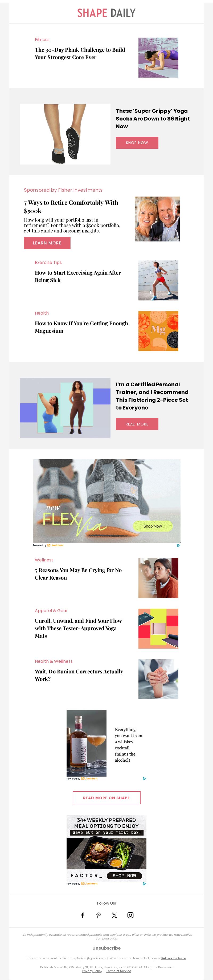
Task: Click the Subscribe here link
Action: point(174,958)
